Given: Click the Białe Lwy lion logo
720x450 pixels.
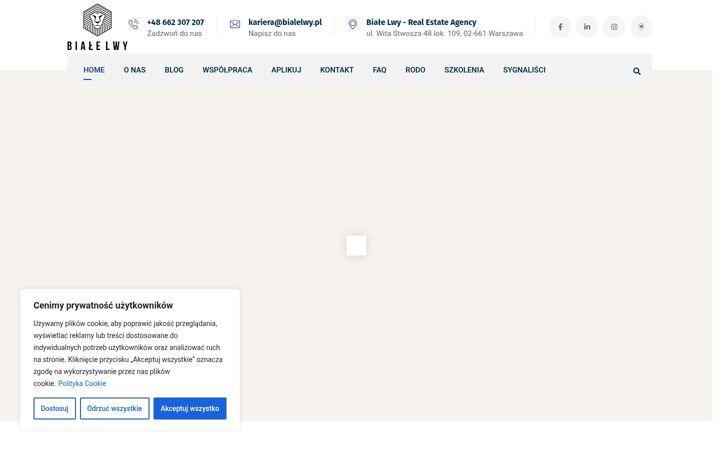Looking at the screenshot, I should click(x=97, y=27).
